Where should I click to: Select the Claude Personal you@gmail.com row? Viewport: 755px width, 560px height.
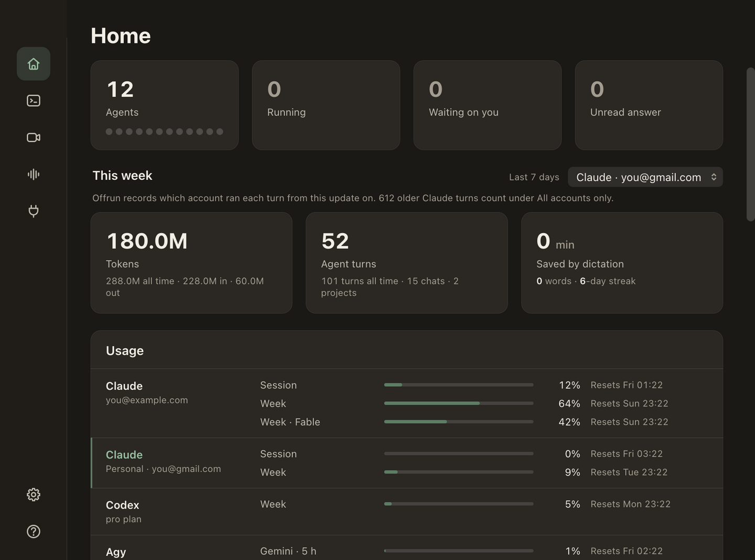[407, 463]
